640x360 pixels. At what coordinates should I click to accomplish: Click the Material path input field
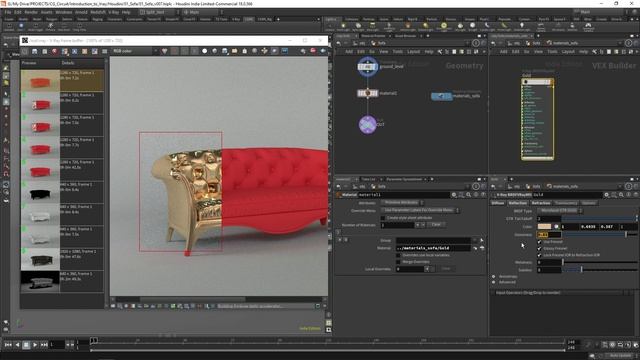point(433,248)
